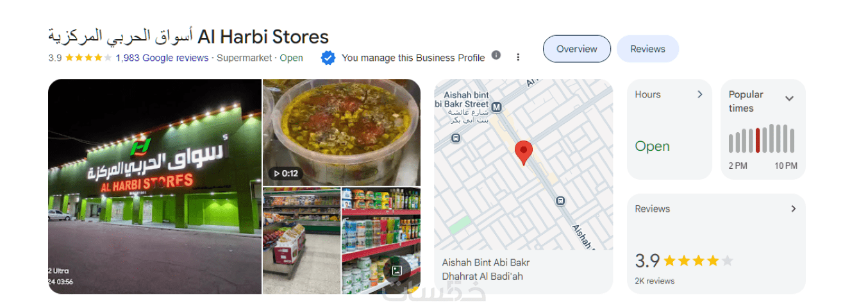Open the photo gallery image icon
Screen dimensions: 868x308
397,271
